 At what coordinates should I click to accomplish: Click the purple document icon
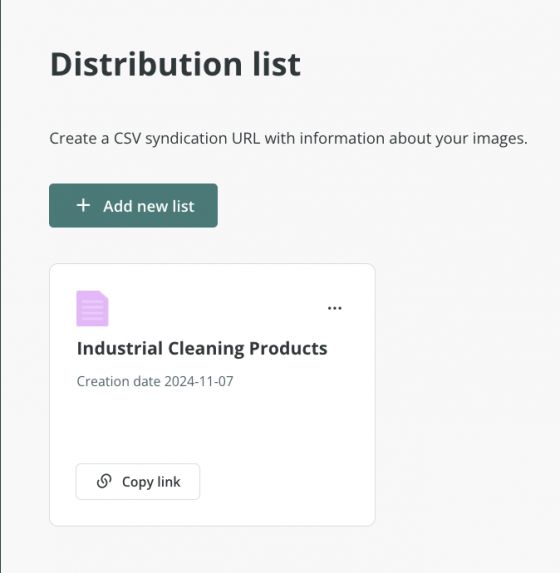92,308
